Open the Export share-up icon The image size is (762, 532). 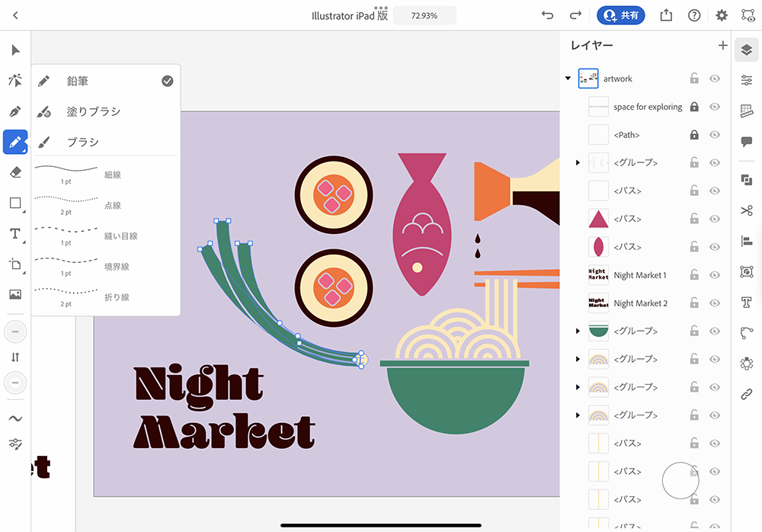(x=666, y=15)
